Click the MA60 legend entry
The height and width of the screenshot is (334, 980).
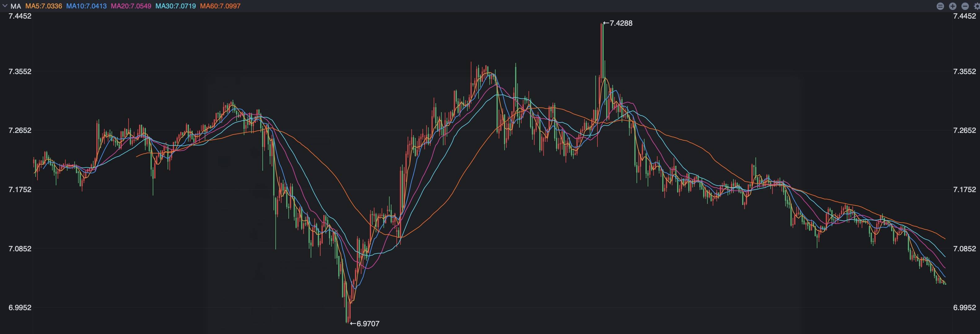point(220,6)
